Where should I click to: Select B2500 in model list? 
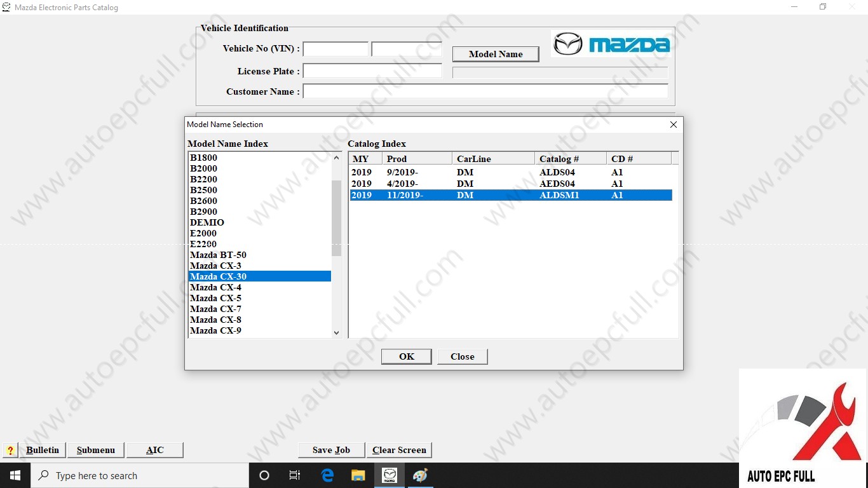[260, 190]
